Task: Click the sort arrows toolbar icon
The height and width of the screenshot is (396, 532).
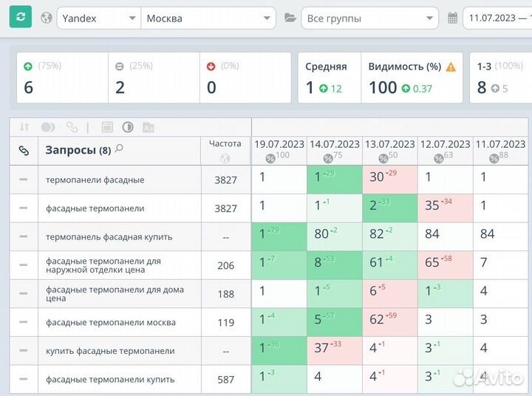Action: (x=24, y=127)
